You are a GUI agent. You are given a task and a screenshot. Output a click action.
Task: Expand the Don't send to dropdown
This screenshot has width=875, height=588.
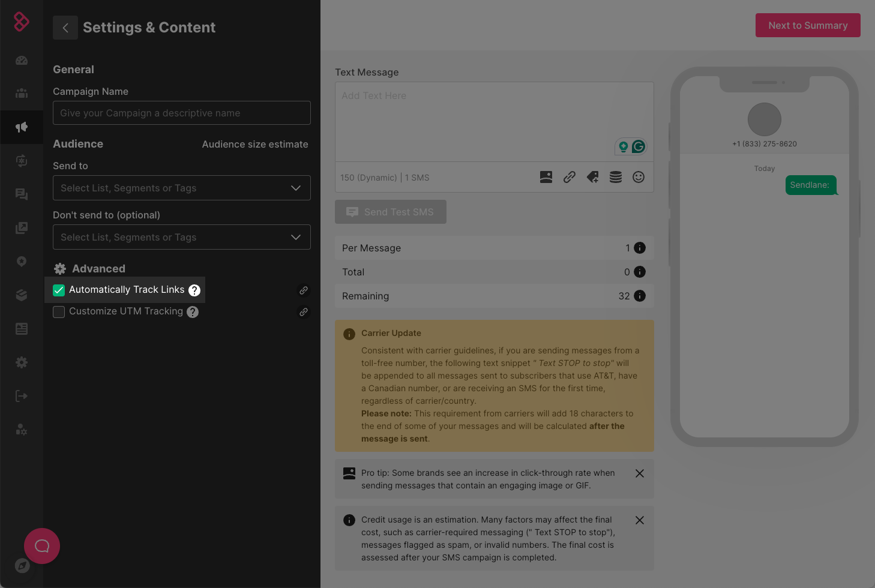pos(182,237)
